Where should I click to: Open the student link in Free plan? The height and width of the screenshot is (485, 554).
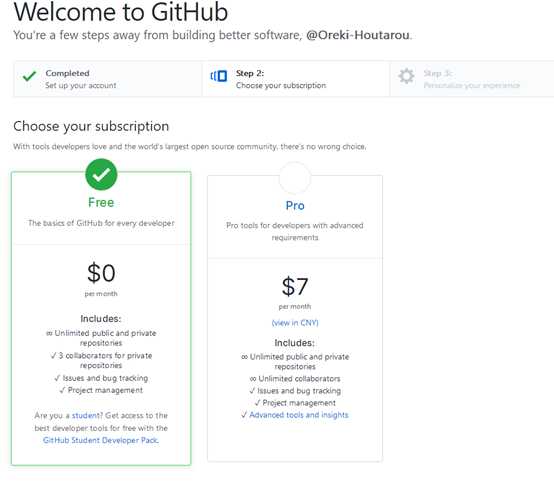click(86, 415)
